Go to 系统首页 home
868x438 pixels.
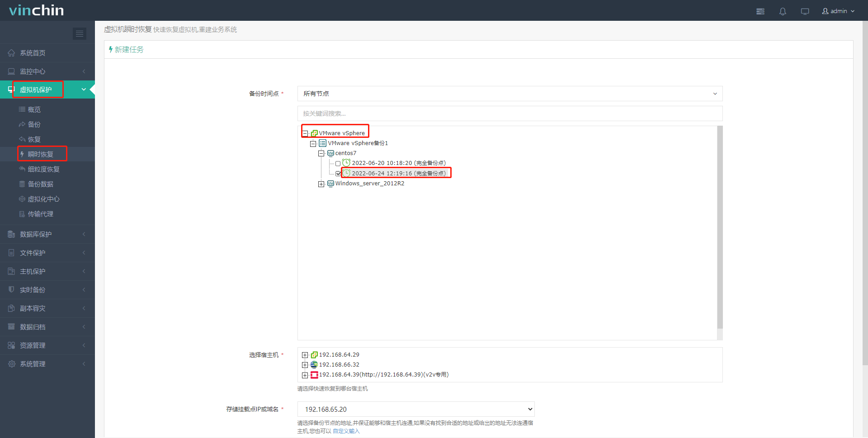47,53
